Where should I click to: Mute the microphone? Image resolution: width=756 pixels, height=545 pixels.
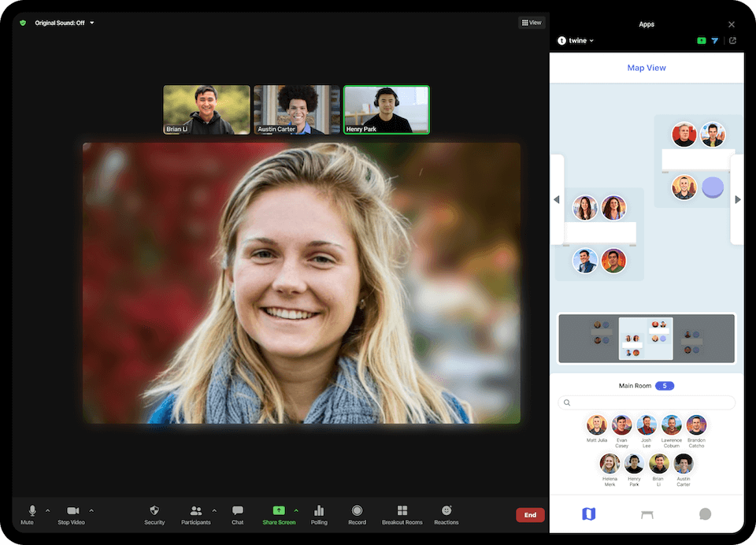pos(32,511)
